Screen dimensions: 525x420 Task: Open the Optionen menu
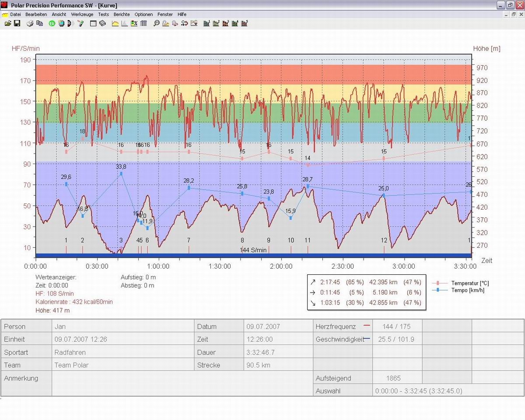tap(143, 14)
